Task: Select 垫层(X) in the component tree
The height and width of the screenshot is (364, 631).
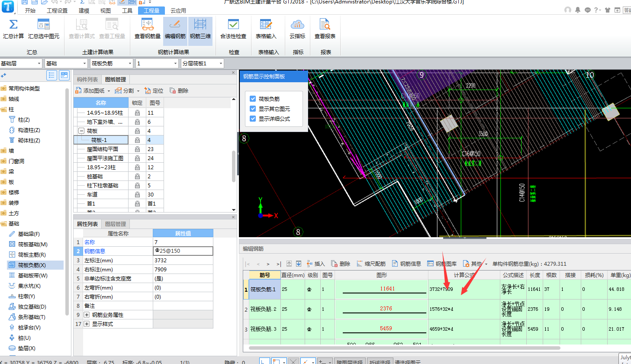Action: coord(27,348)
